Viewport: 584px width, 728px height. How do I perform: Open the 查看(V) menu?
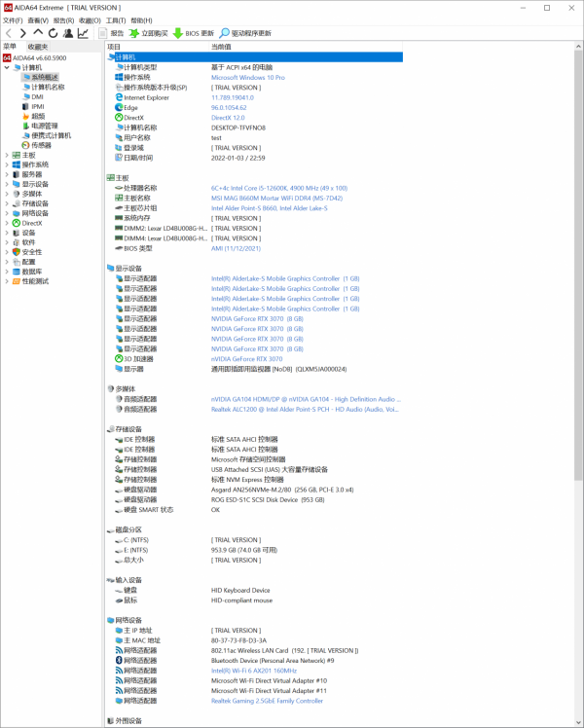pos(38,20)
